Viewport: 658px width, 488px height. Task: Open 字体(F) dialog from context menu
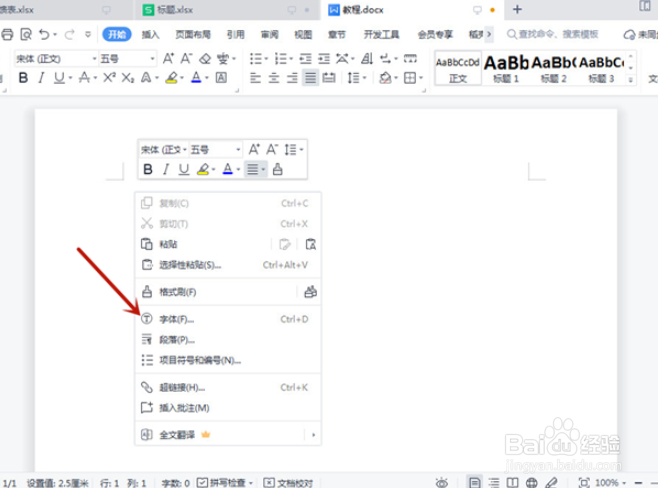pos(228,319)
